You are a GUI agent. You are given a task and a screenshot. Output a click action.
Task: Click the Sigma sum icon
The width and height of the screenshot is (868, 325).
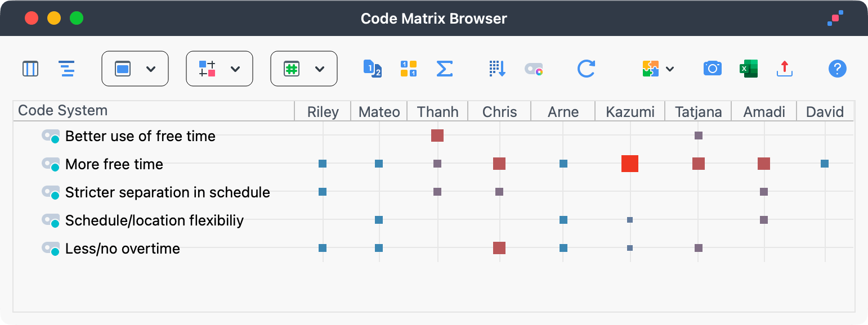click(445, 69)
